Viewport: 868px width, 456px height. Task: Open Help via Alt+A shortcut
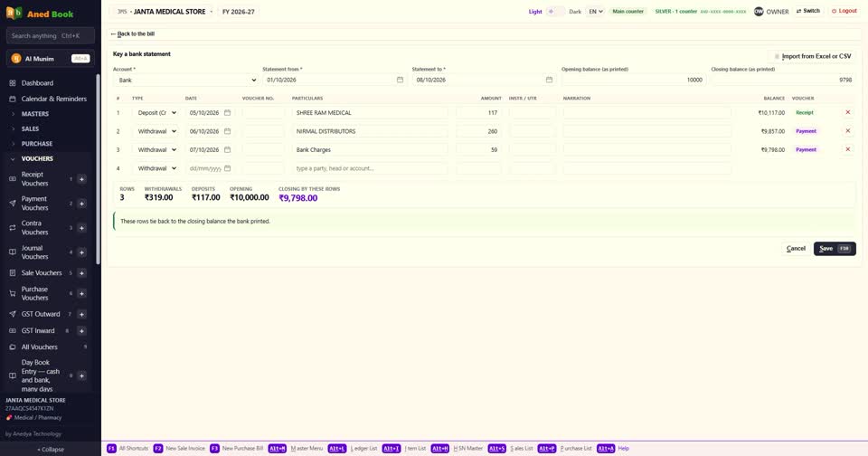coord(613,448)
